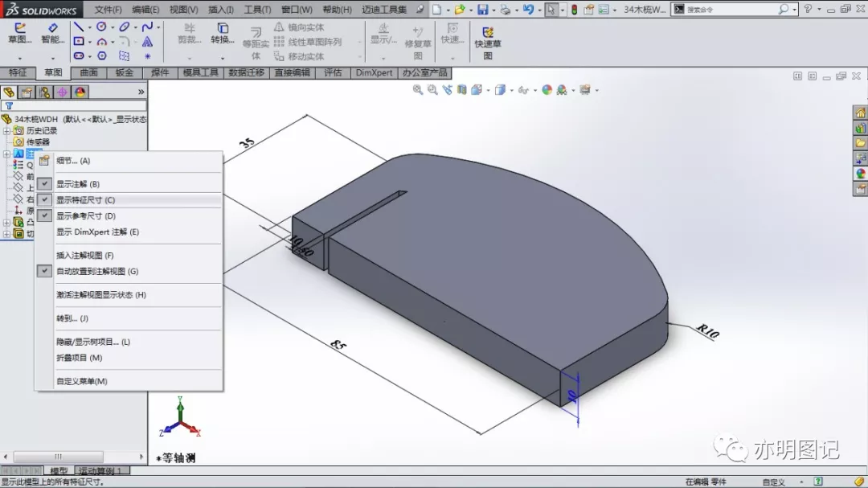This screenshot has width=868, height=488.
Task: Open Line tool dropdown arrow
Action: point(90,27)
